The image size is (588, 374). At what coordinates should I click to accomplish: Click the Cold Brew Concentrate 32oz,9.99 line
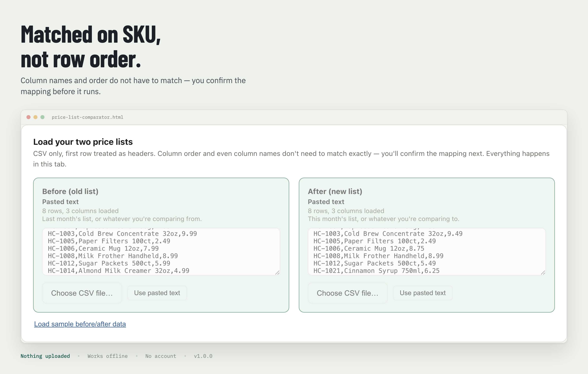tap(122, 234)
